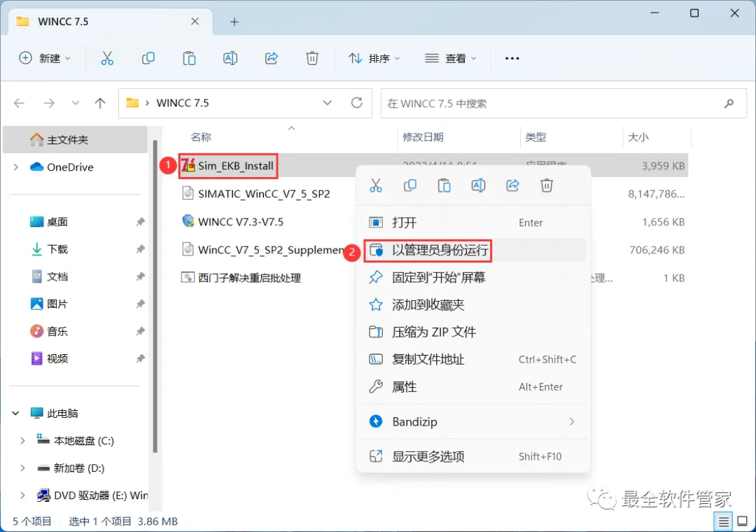This screenshot has height=532, width=756.
Task: Click the Rename icon in the top toolbar
Action: click(x=230, y=58)
